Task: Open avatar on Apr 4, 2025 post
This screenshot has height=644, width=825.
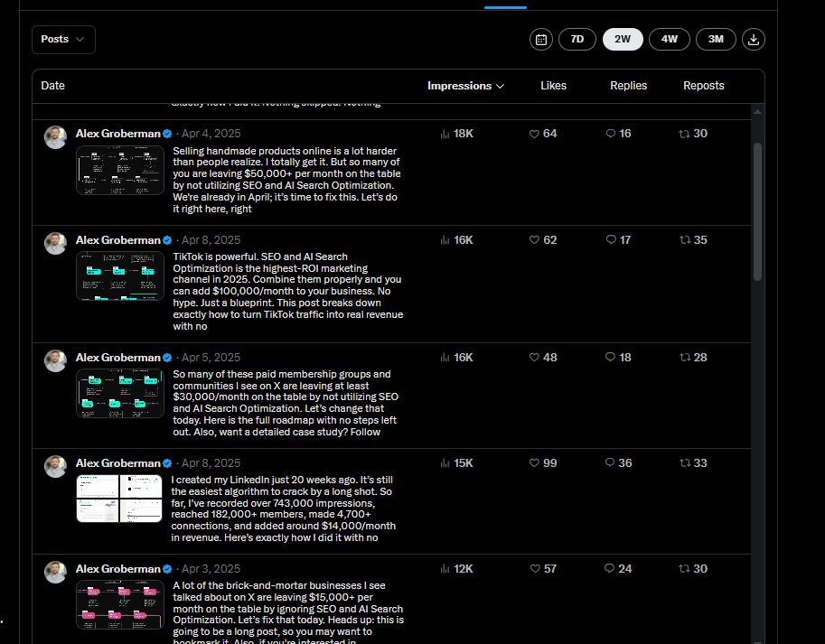Action: 55,137
